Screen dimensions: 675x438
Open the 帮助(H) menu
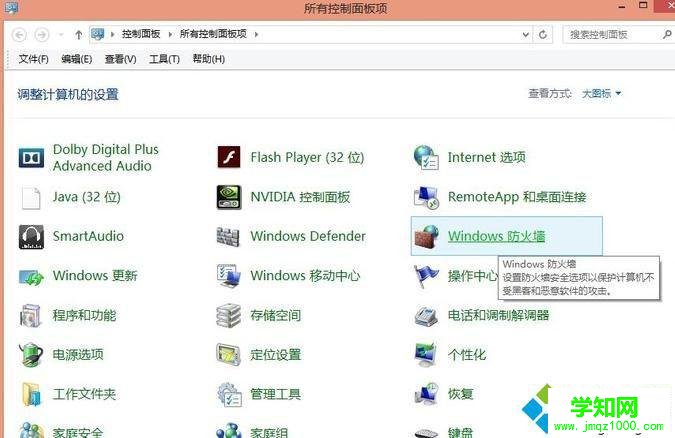(208, 59)
